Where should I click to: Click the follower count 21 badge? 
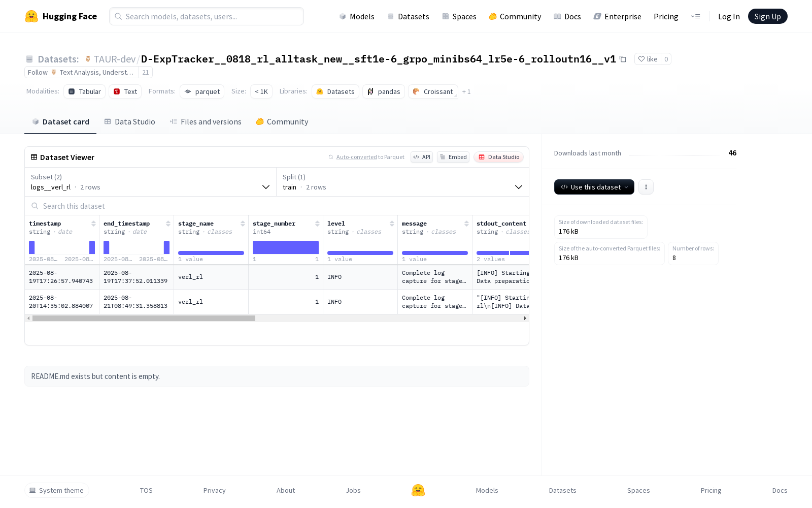pyautogui.click(x=146, y=72)
